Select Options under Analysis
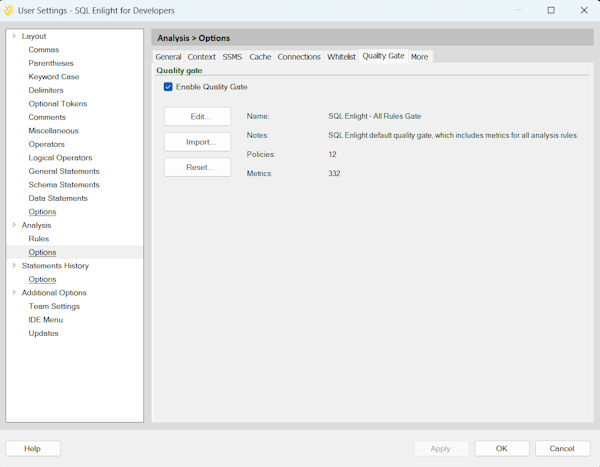This screenshot has height=467, width=600. (42, 252)
